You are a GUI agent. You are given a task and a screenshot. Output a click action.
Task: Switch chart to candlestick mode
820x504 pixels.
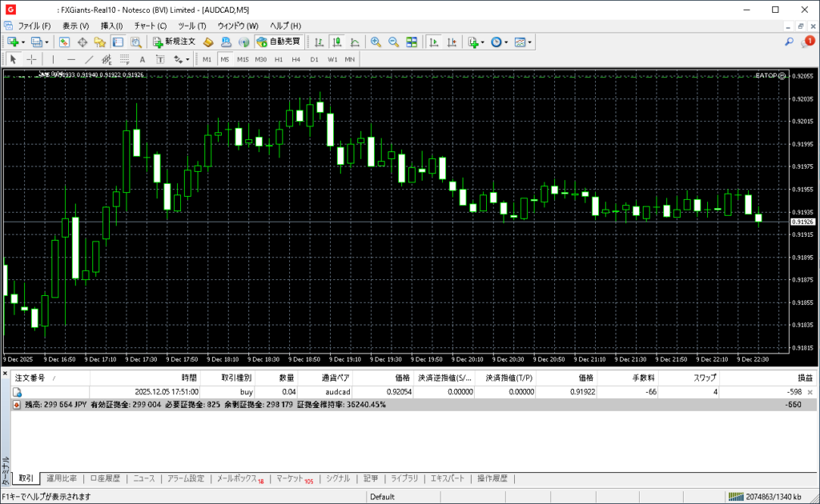click(x=337, y=42)
